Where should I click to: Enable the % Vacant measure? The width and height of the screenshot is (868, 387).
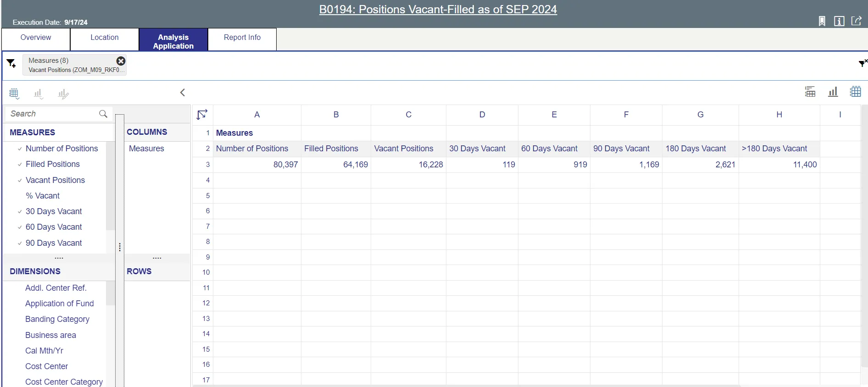coord(43,196)
